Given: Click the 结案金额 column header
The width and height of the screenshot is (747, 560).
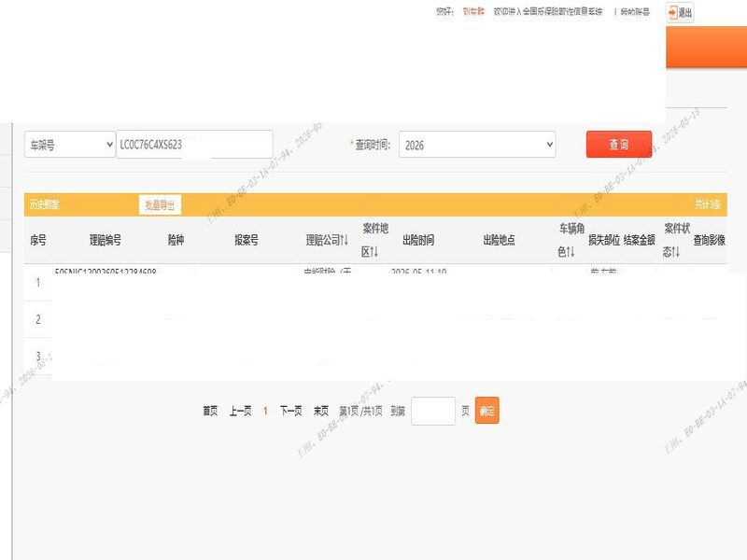Looking at the screenshot, I should point(640,240).
